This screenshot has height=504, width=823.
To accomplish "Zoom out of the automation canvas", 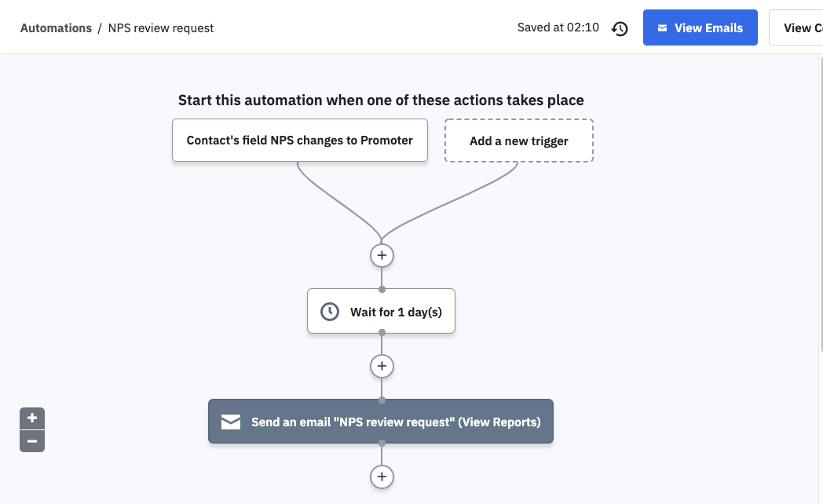I will click(32, 441).
